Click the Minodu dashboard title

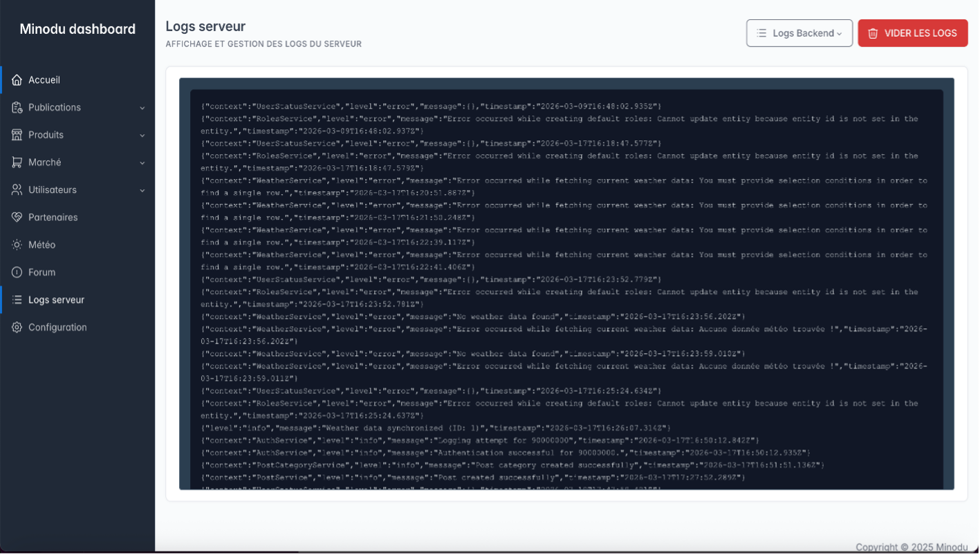77,29
